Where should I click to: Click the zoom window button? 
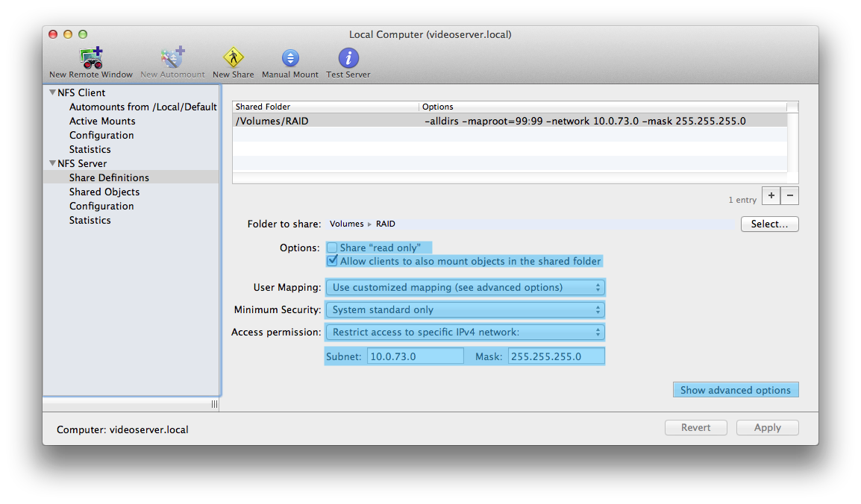coord(83,34)
